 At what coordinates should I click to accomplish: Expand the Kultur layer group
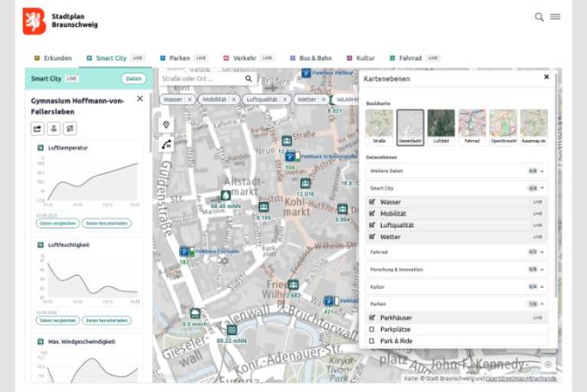pyautogui.click(x=457, y=287)
